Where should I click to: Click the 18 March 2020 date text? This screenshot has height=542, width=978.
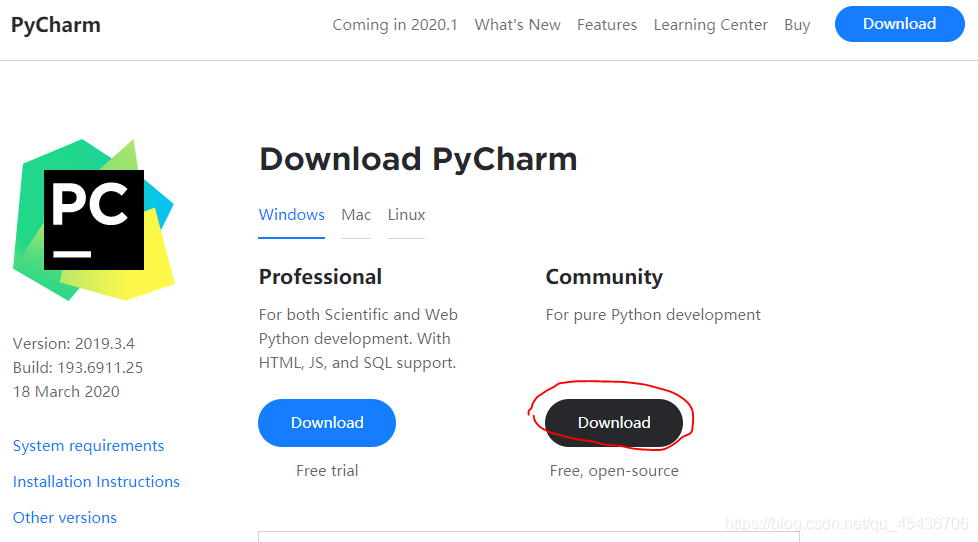pos(66,392)
